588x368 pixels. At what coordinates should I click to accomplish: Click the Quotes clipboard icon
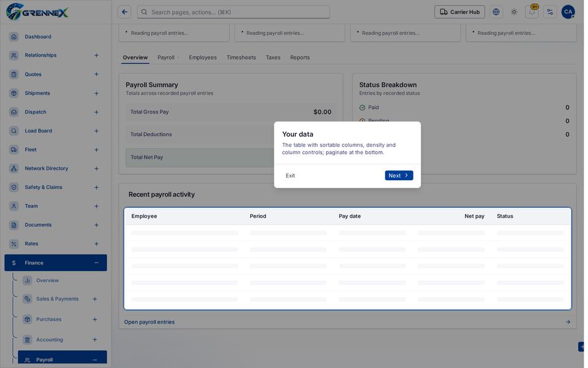tap(14, 74)
